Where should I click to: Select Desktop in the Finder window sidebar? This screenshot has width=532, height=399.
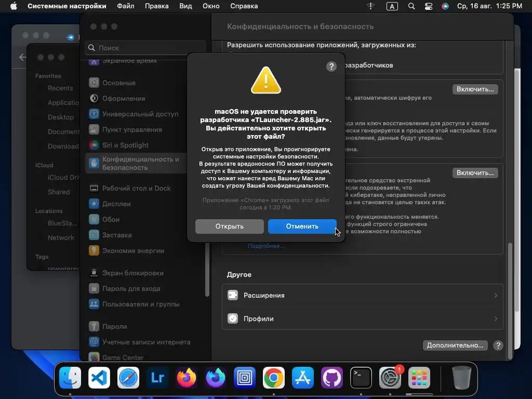tap(61, 117)
